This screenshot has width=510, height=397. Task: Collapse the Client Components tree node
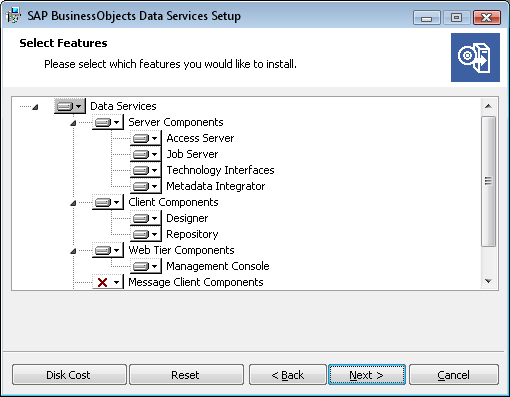coord(73,203)
